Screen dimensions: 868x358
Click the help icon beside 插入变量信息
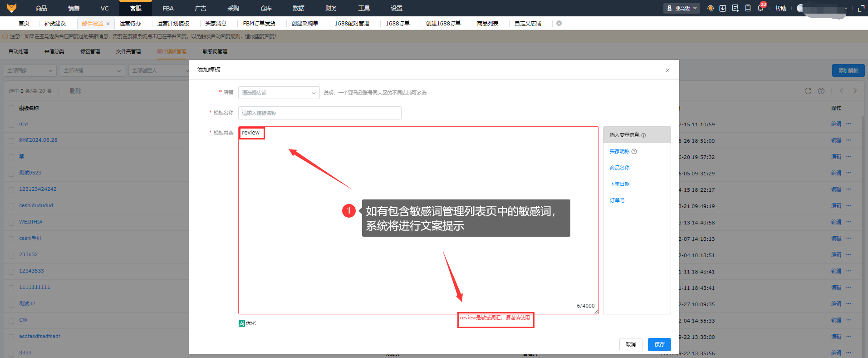643,135
